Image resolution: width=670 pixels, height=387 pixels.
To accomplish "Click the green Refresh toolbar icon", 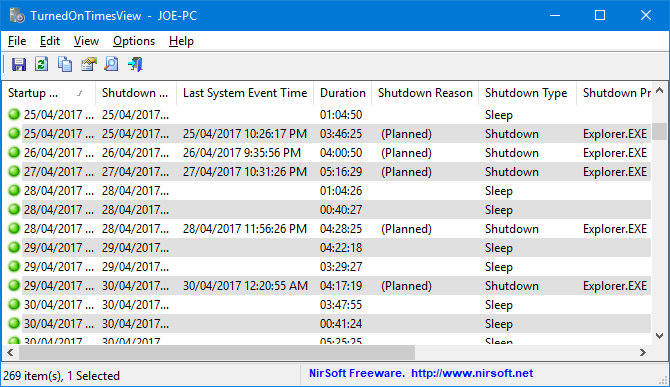I will (x=41, y=64).
